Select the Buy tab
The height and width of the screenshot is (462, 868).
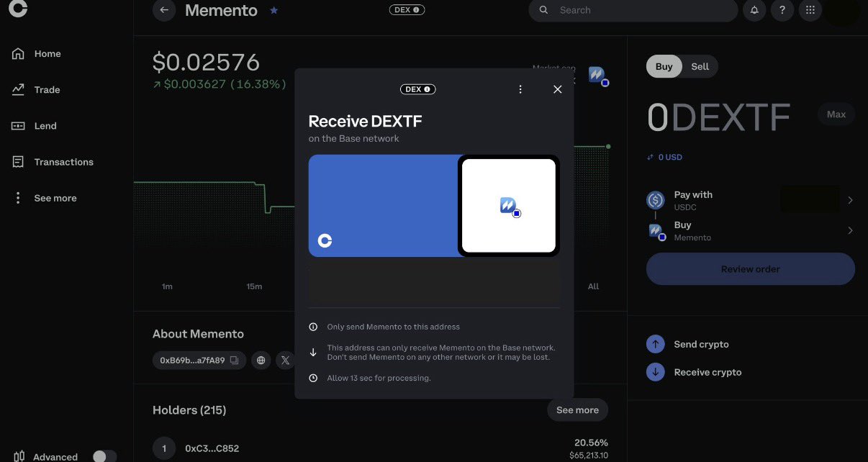click(x=664, y=66)
